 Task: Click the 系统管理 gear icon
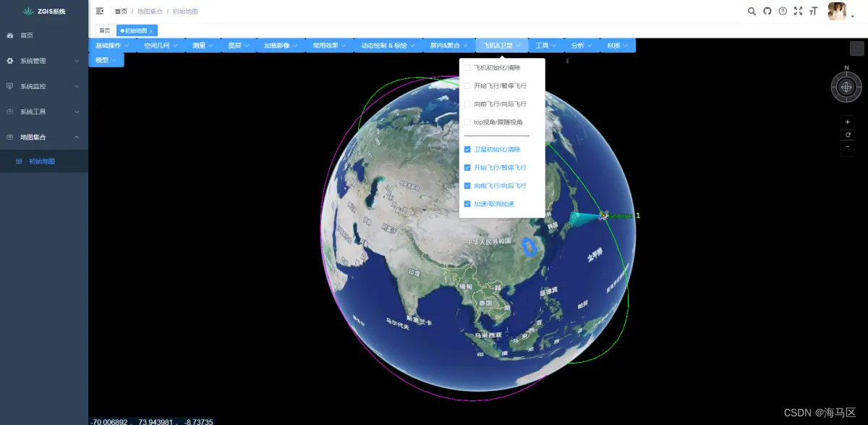click(10, 61)
